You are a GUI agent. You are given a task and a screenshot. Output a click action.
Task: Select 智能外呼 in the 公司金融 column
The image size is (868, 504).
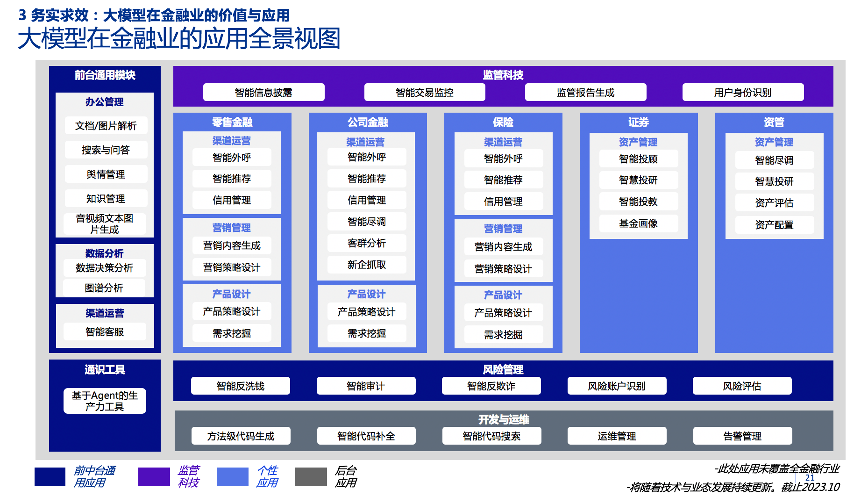pyautogui.click(x=367, y=157)
